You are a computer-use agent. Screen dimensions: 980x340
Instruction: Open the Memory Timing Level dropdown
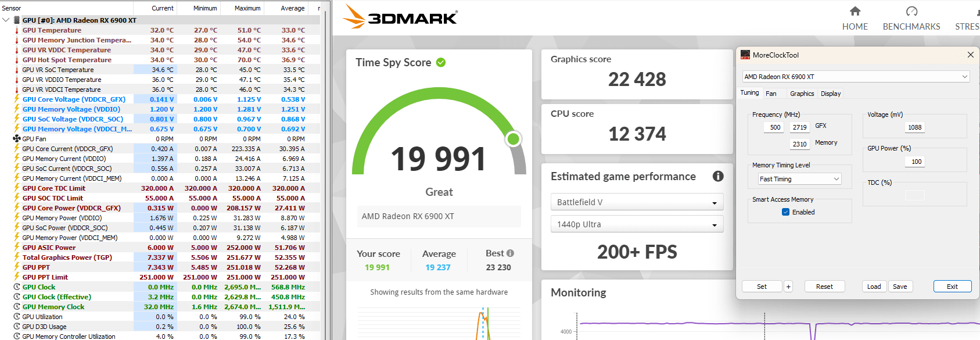pos(800,179)
